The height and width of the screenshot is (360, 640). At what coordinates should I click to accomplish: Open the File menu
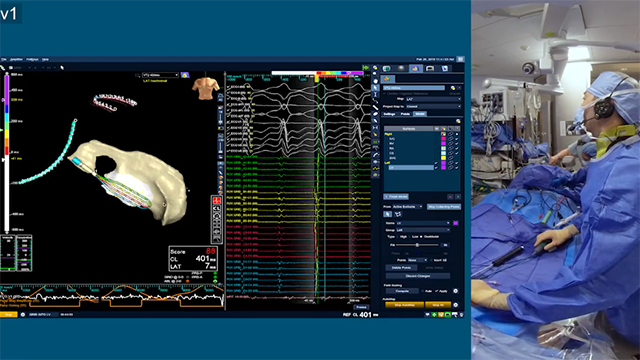pos(4,60)
